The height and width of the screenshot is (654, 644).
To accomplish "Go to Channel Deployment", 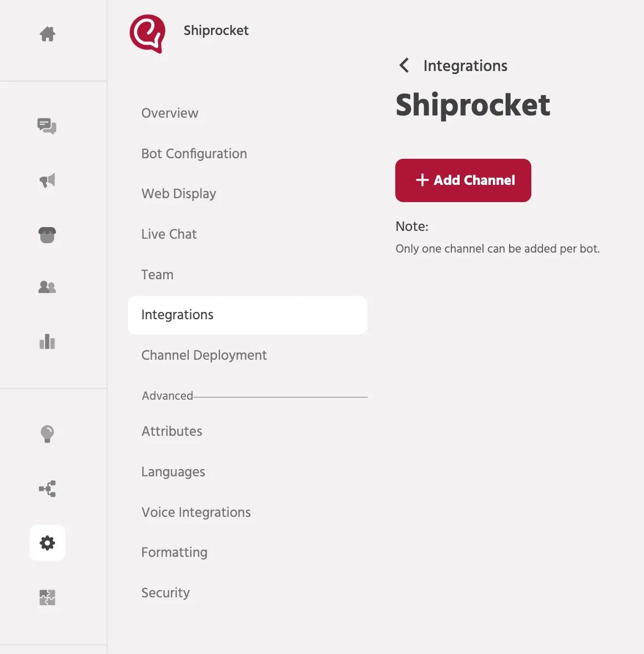I will pyautogui.click(x=204, y=355).
